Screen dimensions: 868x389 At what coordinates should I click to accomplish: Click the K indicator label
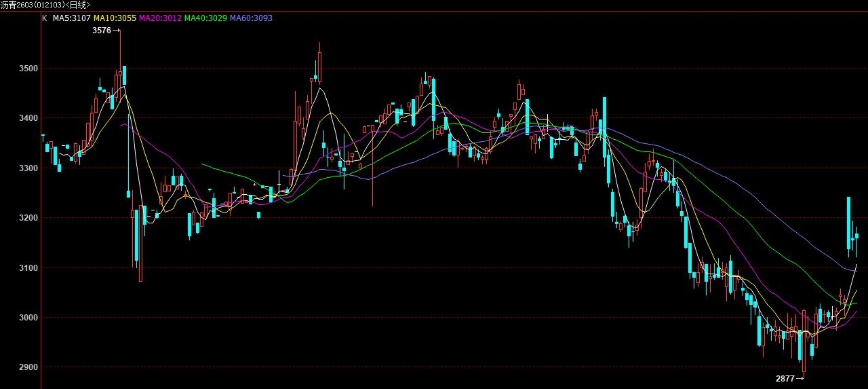(45, 18)
